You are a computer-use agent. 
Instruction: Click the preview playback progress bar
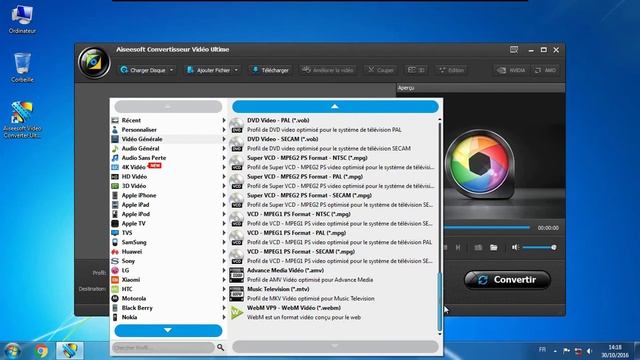pos(487,227)
